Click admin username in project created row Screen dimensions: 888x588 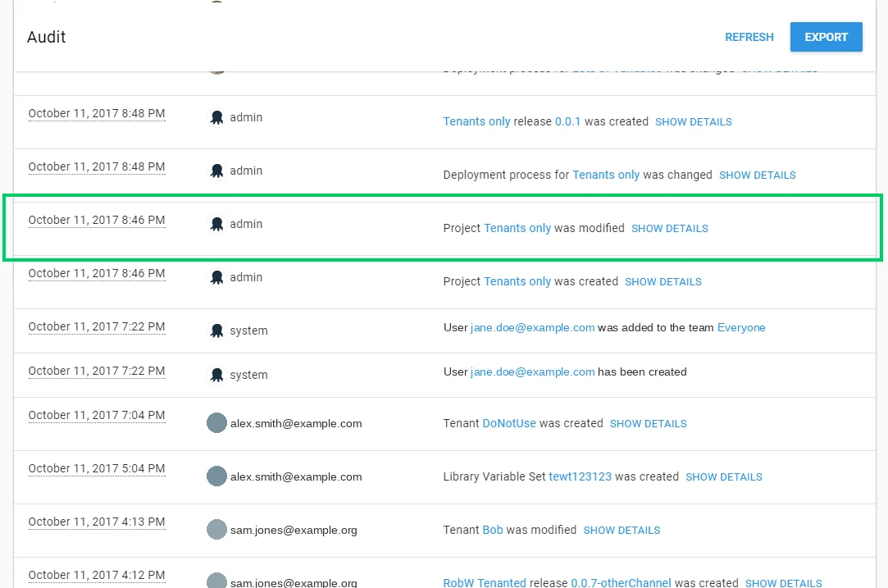246,277
